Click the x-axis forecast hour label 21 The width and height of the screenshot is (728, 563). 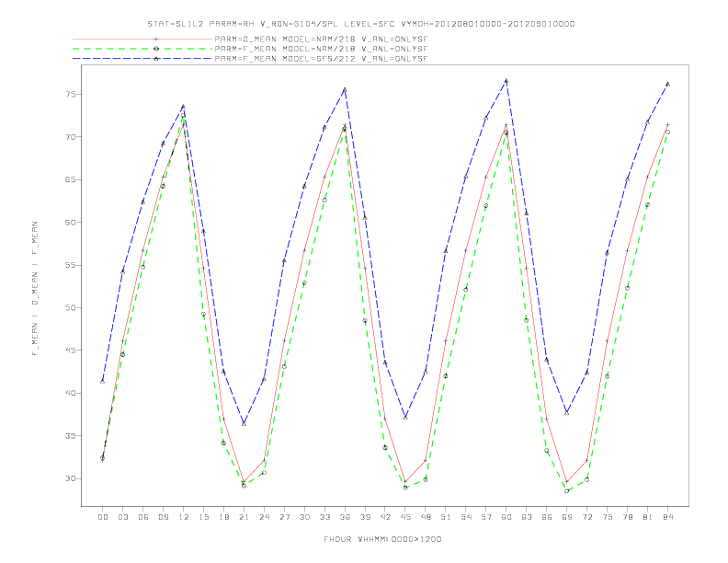(x=244, y=517)
